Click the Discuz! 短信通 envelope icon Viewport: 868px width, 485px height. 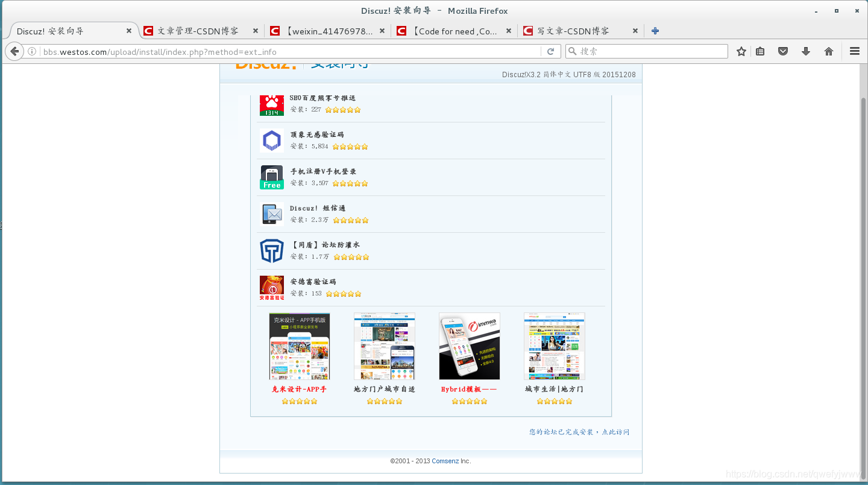[x=272, y=214]
